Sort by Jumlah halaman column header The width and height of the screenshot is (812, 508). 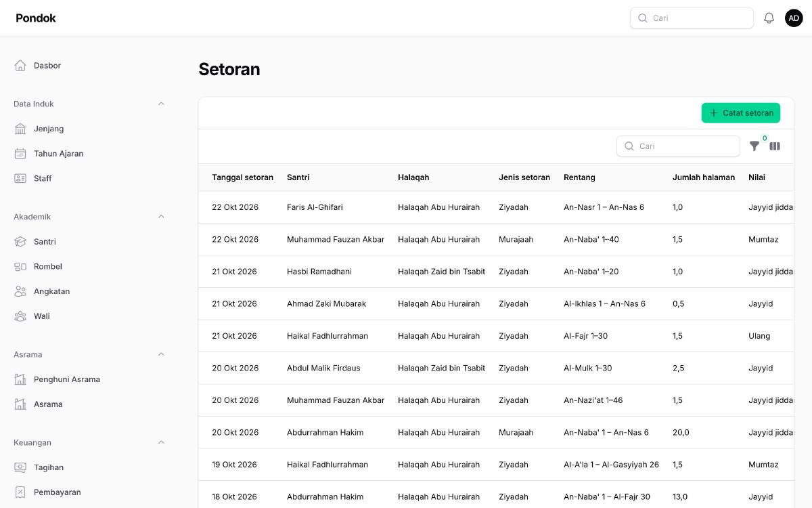[x=704, y=177]
